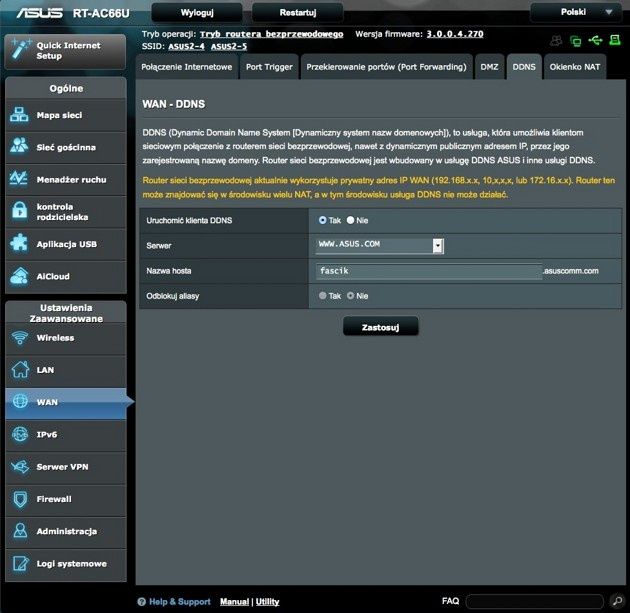Open LAN house icon
The height and width of the screenshot is (613, 630).
[x=20, y=370]
